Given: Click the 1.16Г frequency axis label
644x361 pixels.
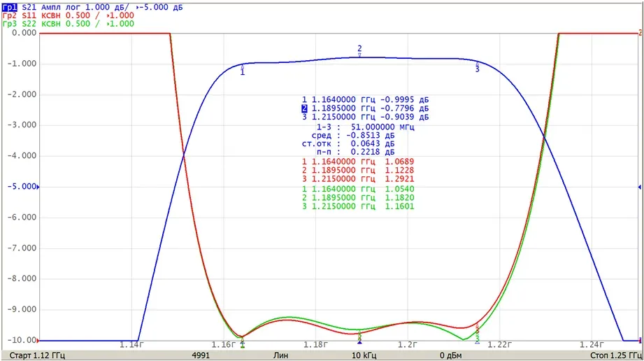Looking at the screenshot, I should (224, 344).
